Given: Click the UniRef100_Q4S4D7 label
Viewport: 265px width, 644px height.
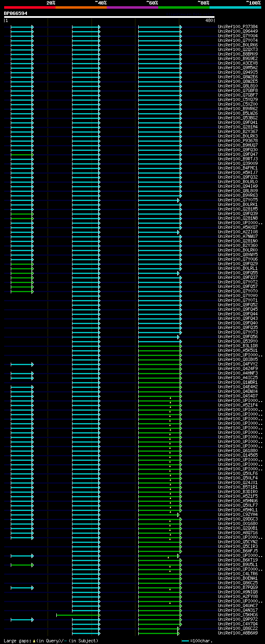Looking at the screenshot, I should (x=238, y=396).
